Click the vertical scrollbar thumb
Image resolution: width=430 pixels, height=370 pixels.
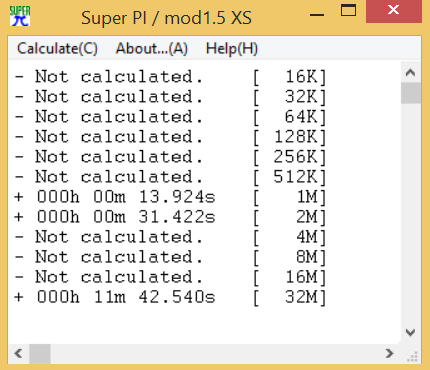(410, 93)
